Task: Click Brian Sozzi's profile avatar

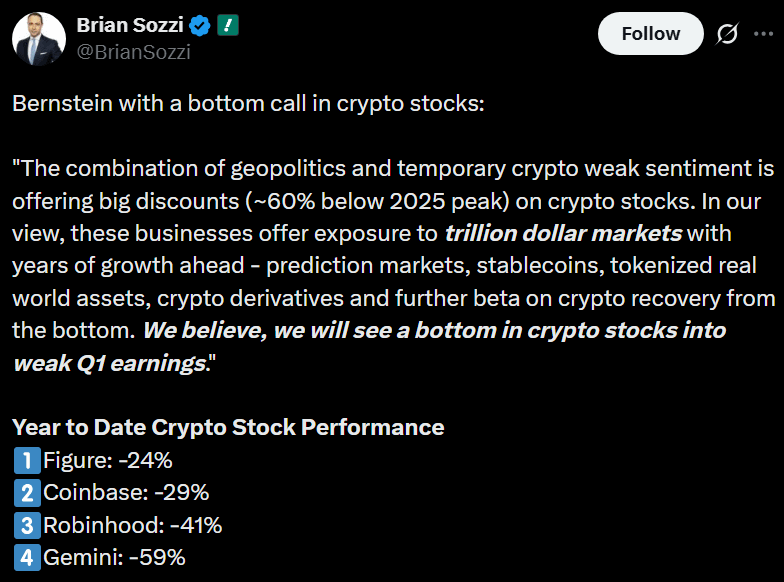Action: pos(39,39)
